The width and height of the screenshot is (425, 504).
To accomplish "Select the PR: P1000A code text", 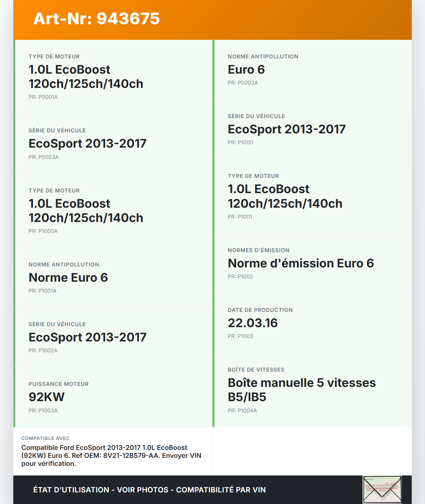I will click(43, 231).
